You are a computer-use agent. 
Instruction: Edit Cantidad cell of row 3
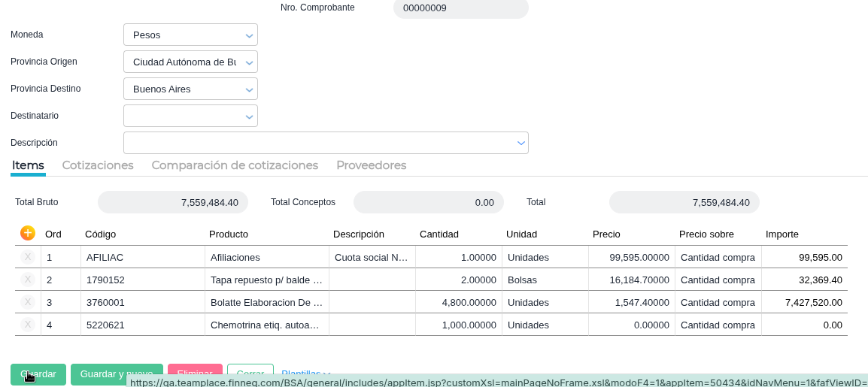(458, 302)
